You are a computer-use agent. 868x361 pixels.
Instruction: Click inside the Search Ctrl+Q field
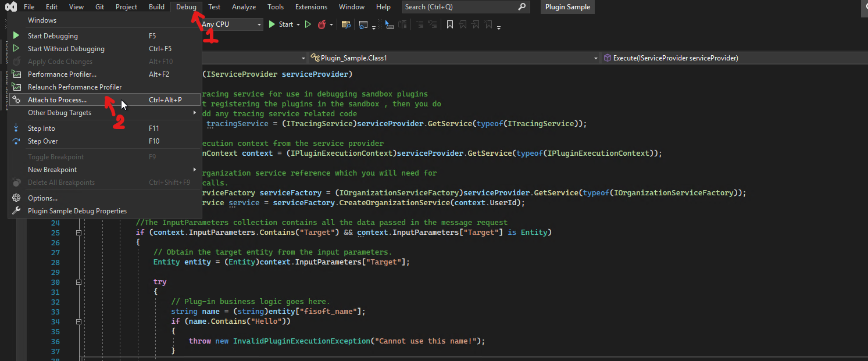click(459, 6)
